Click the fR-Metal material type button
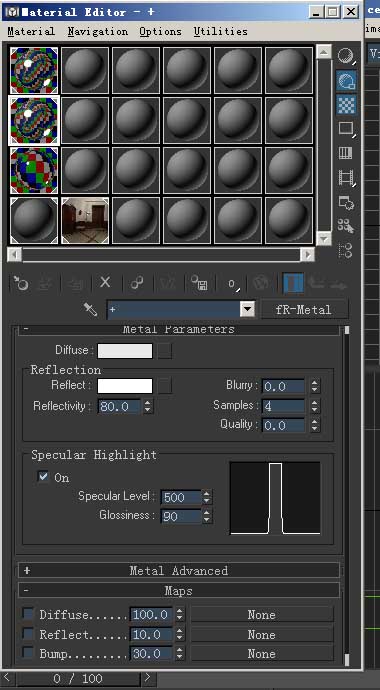The height and width of the screenshot is (690, 380). tap(304, 309)
